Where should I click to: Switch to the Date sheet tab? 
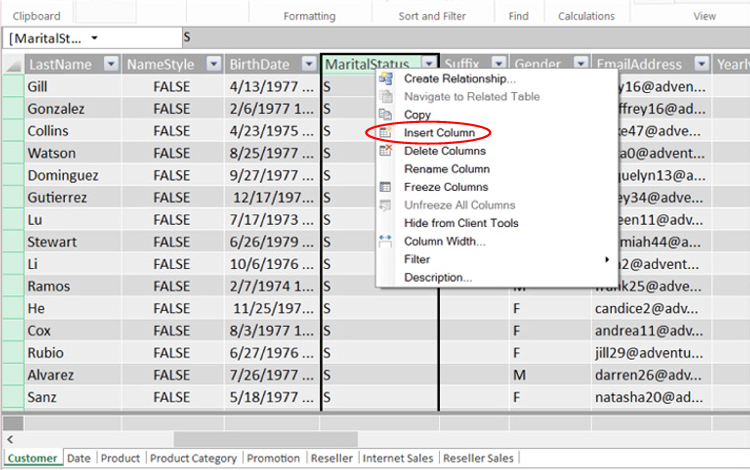click(79, 458)
